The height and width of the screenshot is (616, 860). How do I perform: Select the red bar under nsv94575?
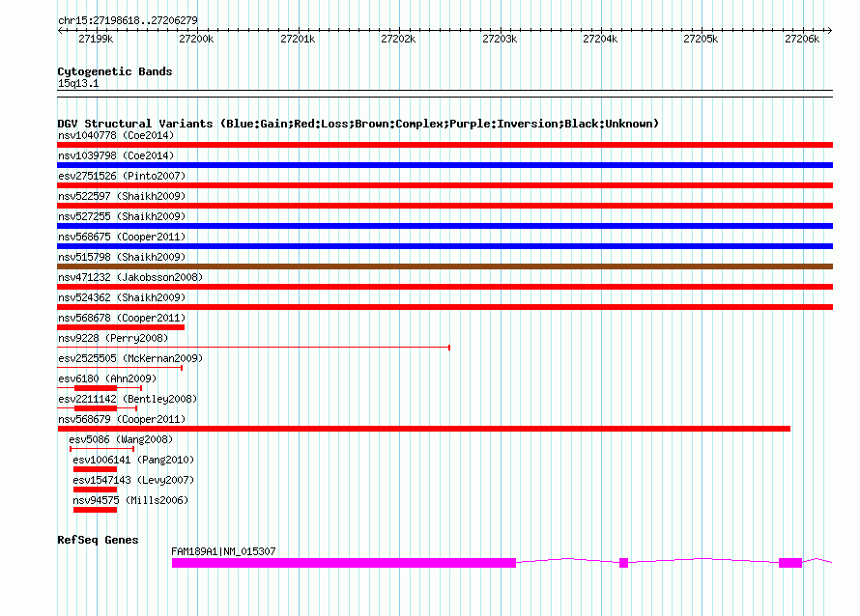click(95, 510)
